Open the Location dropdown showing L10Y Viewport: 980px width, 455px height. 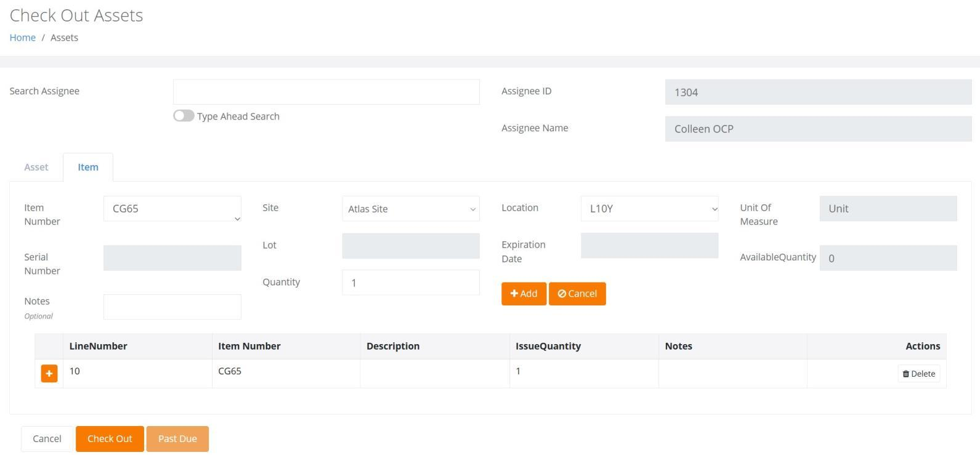[x=649, y=209]
